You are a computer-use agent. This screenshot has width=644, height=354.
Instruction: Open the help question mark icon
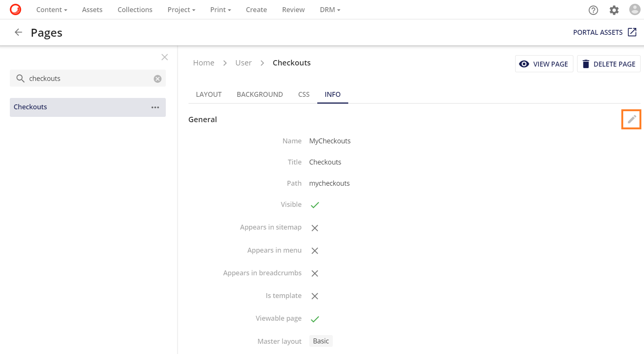tap(593, 10)
